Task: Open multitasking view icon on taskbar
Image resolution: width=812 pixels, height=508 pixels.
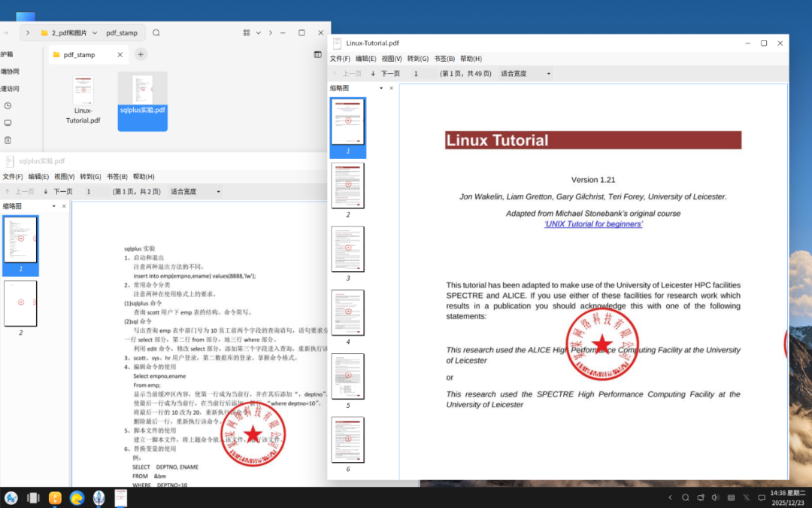Action: click(33, 497)
